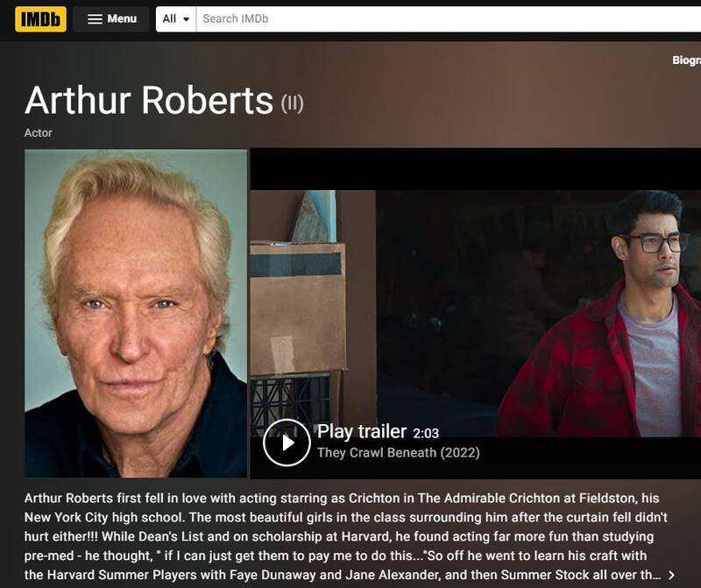Click the Play trailer text

(361, 431)
